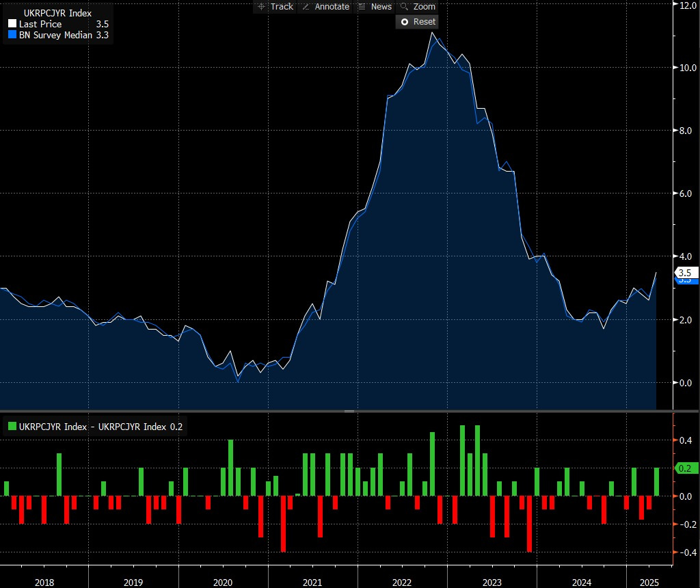Click the 4.0 y-axis label
Screen dimensions: 700x588
(x=686, y=256)
